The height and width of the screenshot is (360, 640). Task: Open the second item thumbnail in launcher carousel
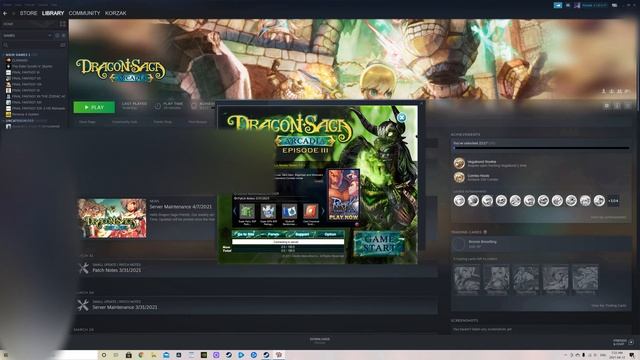pyautogui.click(x=268, y=211)
